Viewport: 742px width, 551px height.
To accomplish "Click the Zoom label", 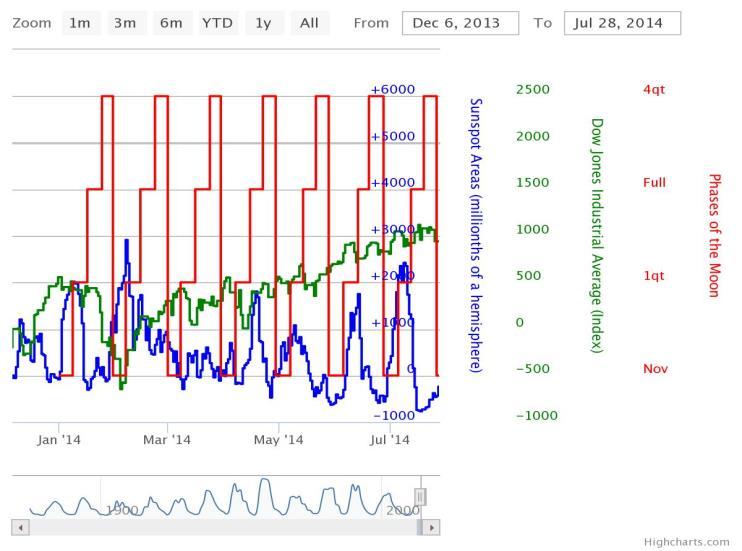I will [32, 23].
